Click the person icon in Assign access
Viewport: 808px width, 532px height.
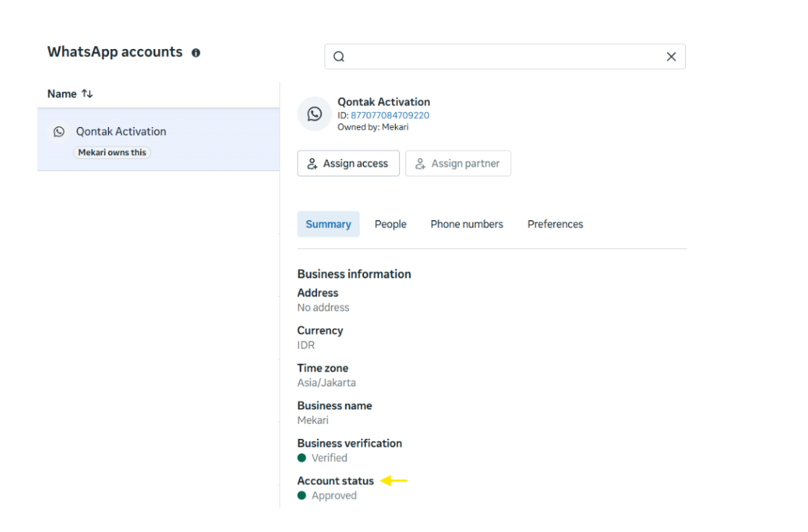click(x=312, y=164)
